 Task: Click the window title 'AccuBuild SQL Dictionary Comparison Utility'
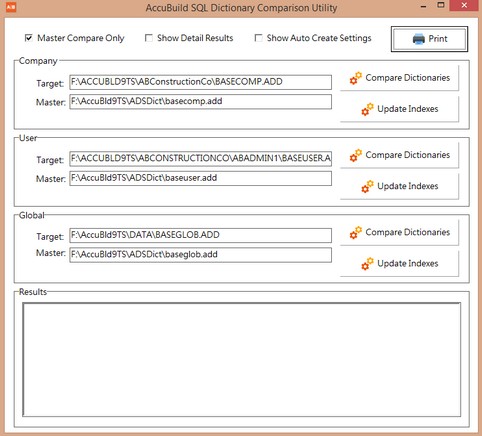(241, 8)
